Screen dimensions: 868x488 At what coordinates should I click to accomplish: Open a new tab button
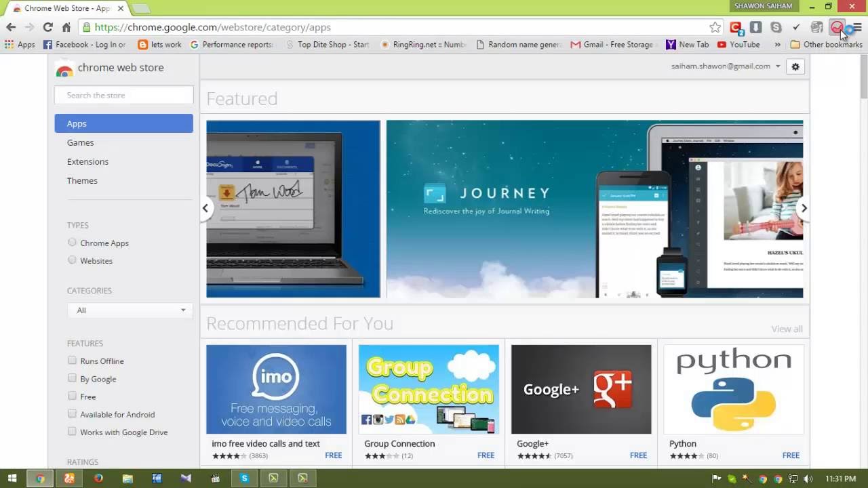(140, 8)
